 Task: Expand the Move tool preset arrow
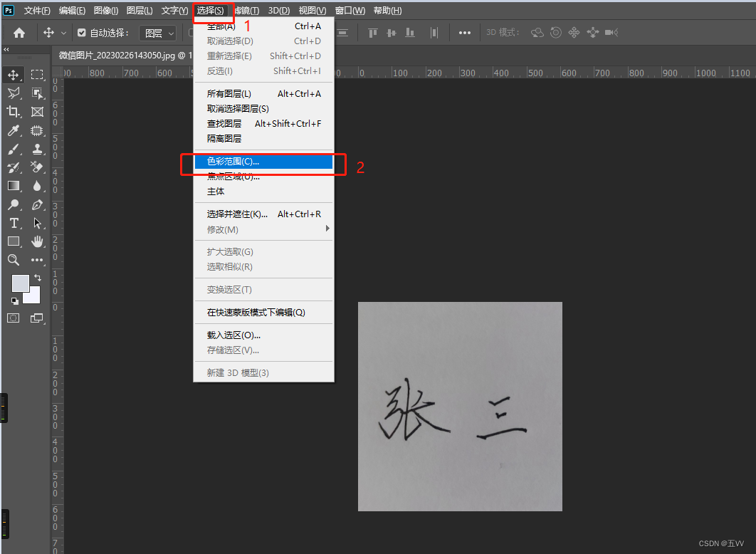coord(63,33)
